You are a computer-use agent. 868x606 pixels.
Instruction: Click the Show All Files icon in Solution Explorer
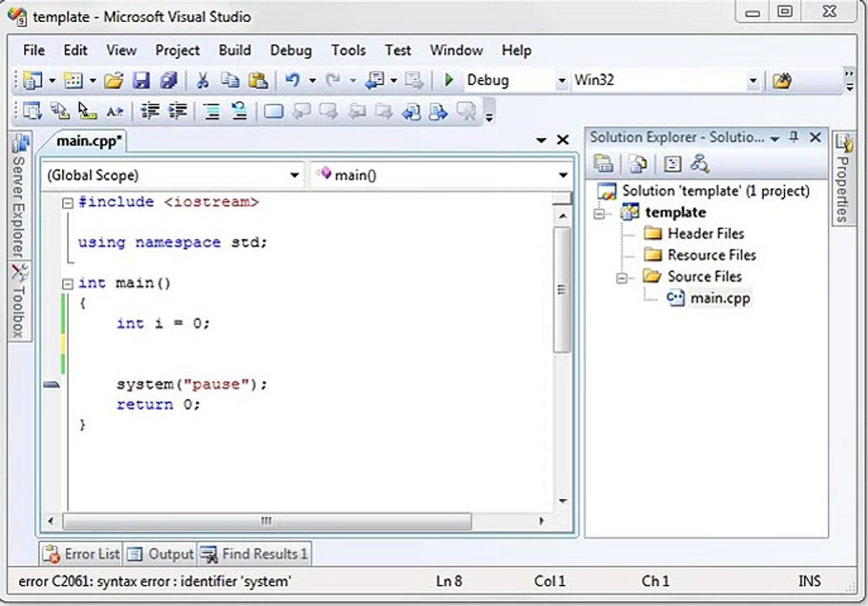coord(638,164)
